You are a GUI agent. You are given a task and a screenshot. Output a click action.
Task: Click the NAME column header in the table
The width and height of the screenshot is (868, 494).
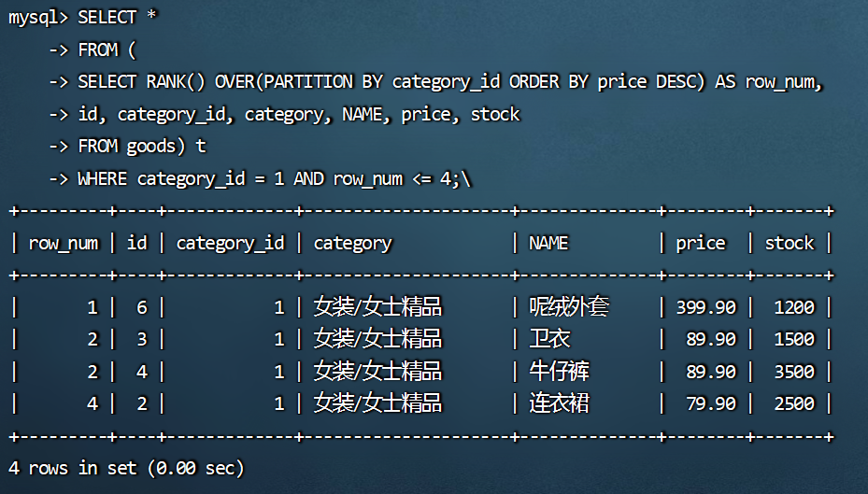548,244
